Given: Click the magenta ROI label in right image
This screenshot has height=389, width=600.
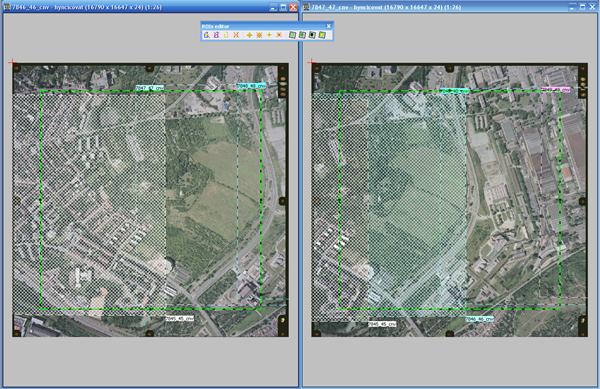Looking at the screenshot, I should [x=556, y=90].
